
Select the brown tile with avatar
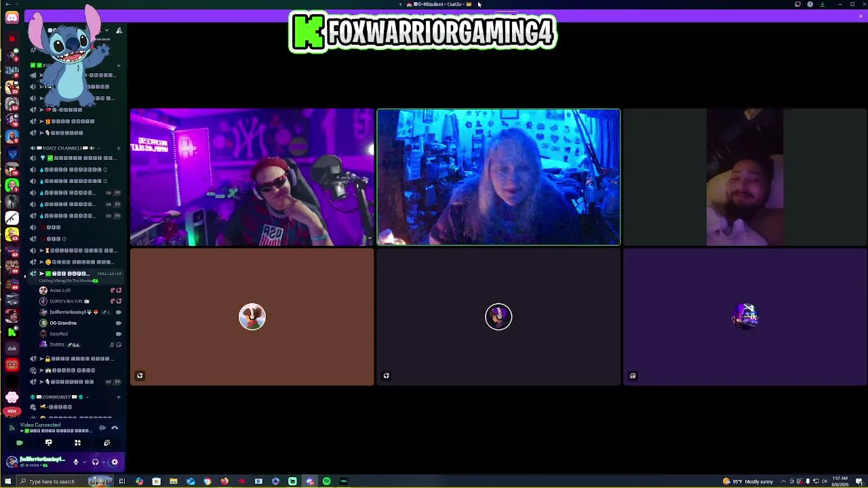(252, 317)
